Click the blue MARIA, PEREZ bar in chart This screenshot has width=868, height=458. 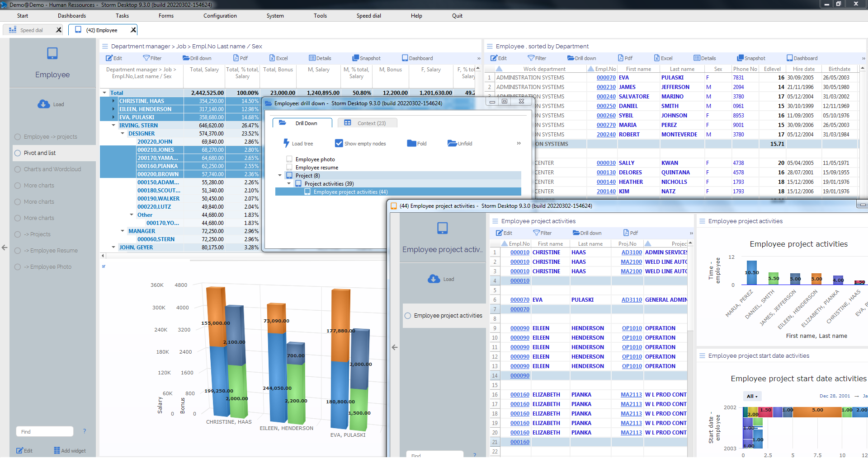[x=751, y=273]
